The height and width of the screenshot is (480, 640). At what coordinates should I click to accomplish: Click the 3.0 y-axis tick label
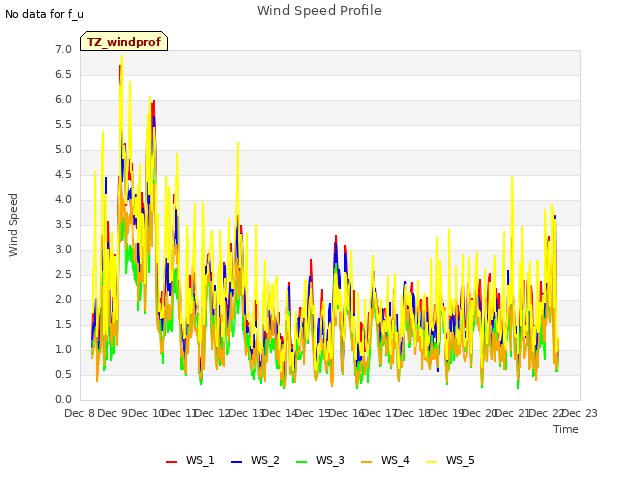coord(63,250)
